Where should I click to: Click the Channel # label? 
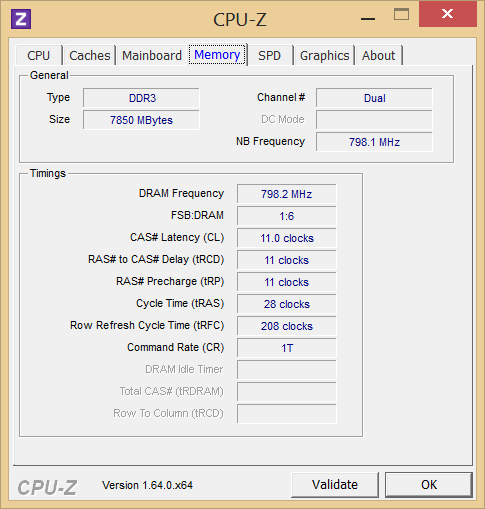pos(281,97)
